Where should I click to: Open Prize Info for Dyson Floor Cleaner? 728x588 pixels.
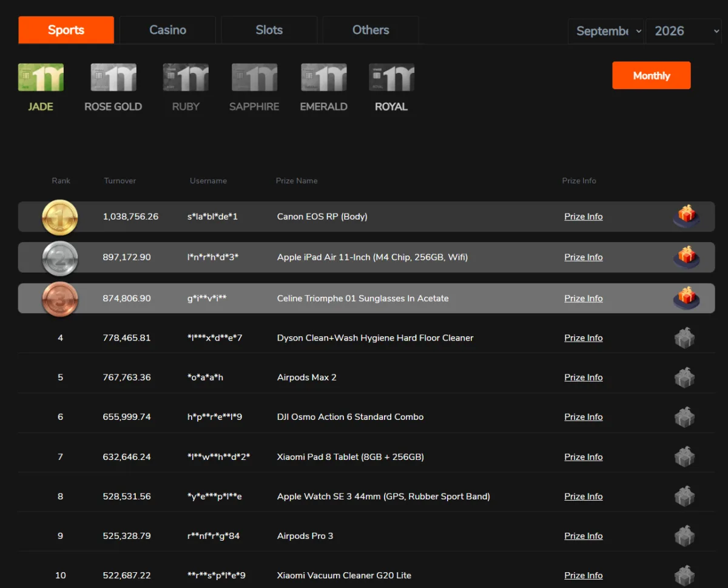(584, 338)
